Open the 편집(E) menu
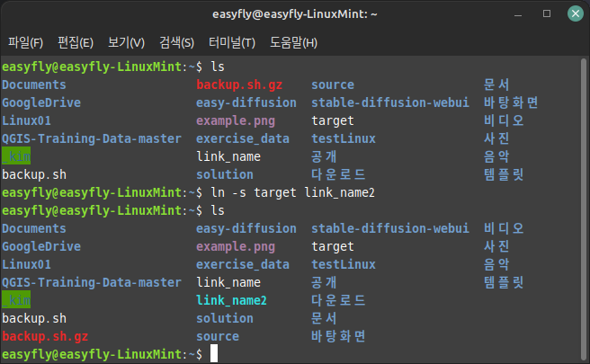The image size is (590, 364). [x=76, y=42]
